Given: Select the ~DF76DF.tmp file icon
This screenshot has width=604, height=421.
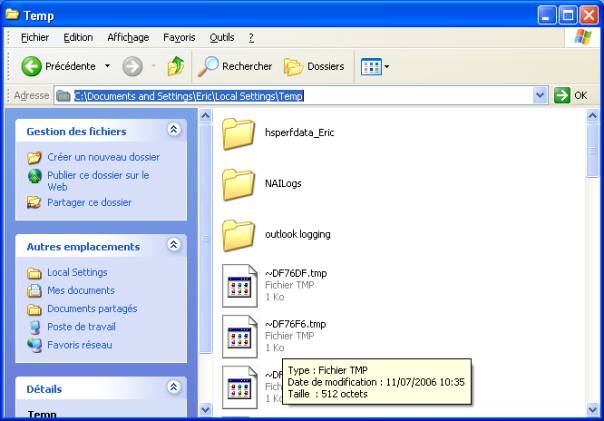Looking at the screenshot, I should [240, 285].
